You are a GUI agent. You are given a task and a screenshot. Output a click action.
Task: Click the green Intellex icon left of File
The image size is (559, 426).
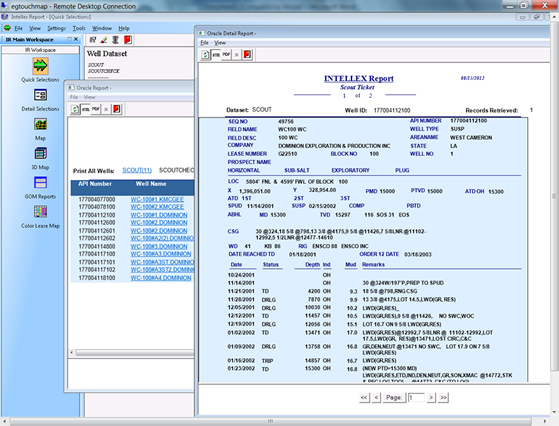7,28
